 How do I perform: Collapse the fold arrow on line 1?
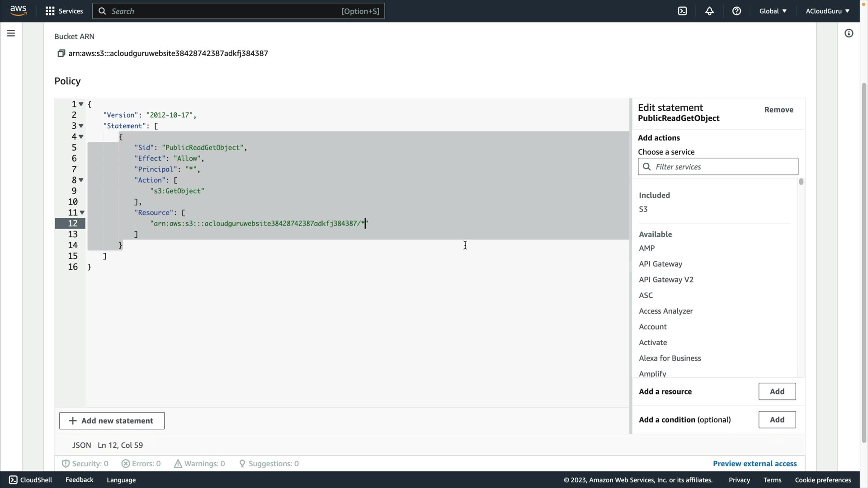[81, 104]
